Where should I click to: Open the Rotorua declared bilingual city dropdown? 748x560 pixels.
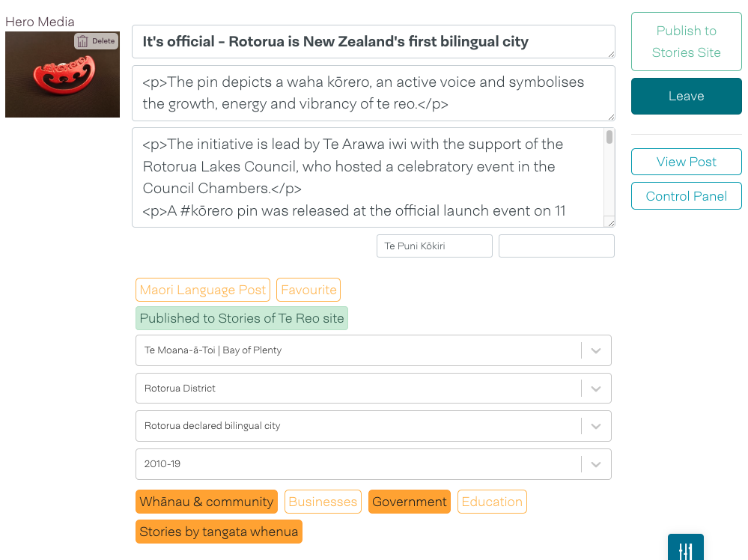(596, 426)
